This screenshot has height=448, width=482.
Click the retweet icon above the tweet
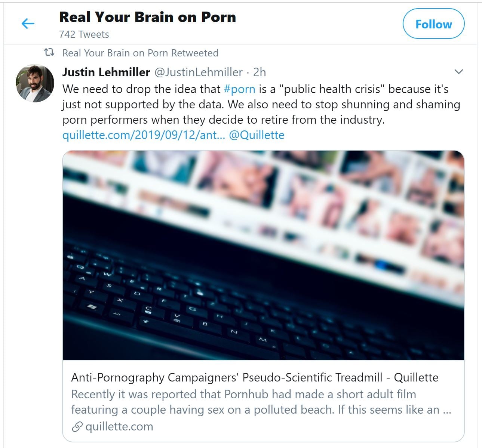tap(49, 52)
